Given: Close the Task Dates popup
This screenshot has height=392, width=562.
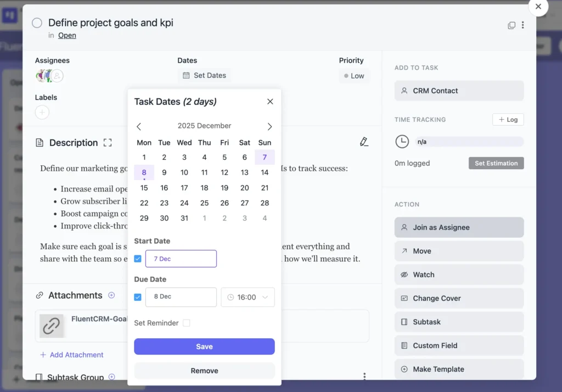Looking at the screenshot, I should click(270, 102).
